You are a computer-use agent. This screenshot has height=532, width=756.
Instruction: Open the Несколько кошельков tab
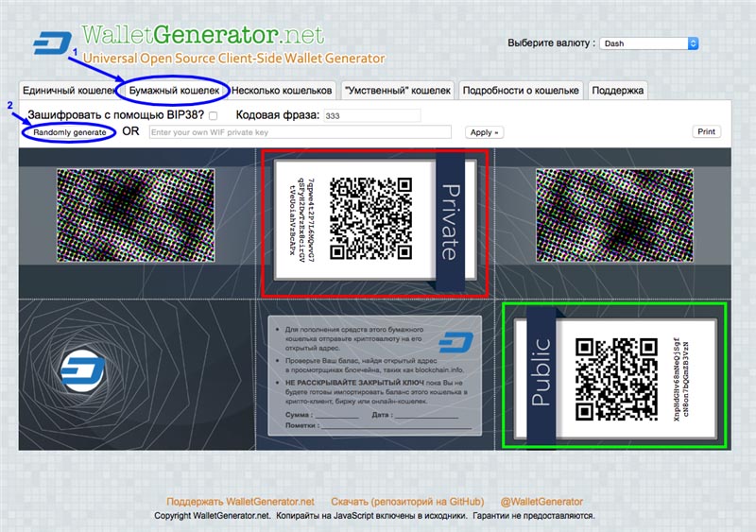click(x=282, y=91)
